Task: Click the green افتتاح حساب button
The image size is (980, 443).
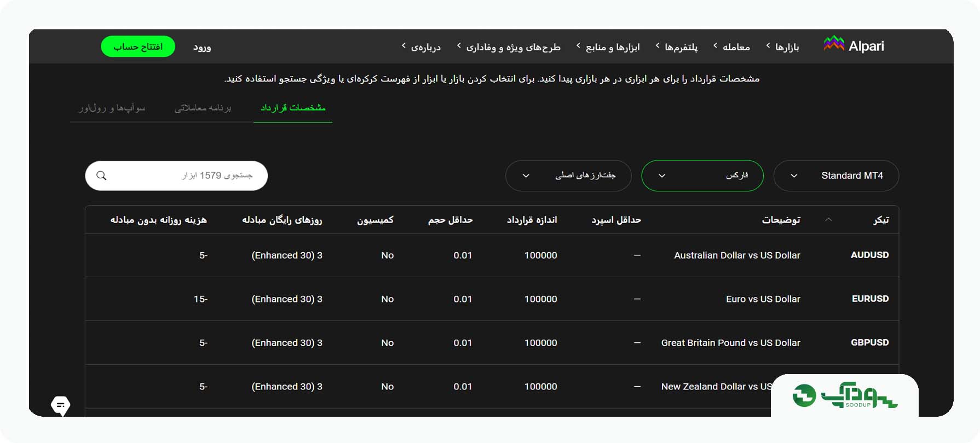Action: click(x=138, y=46)
